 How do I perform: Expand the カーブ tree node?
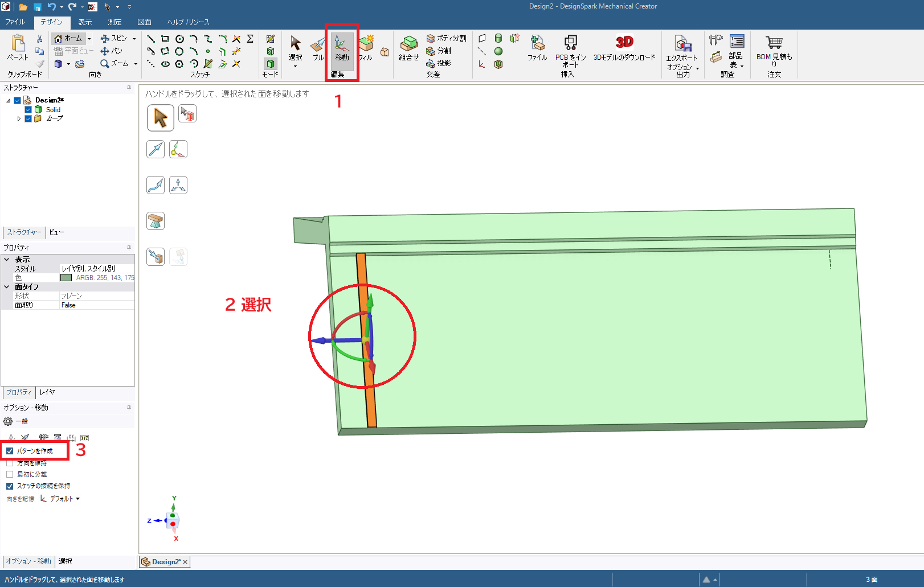(19, 118)
